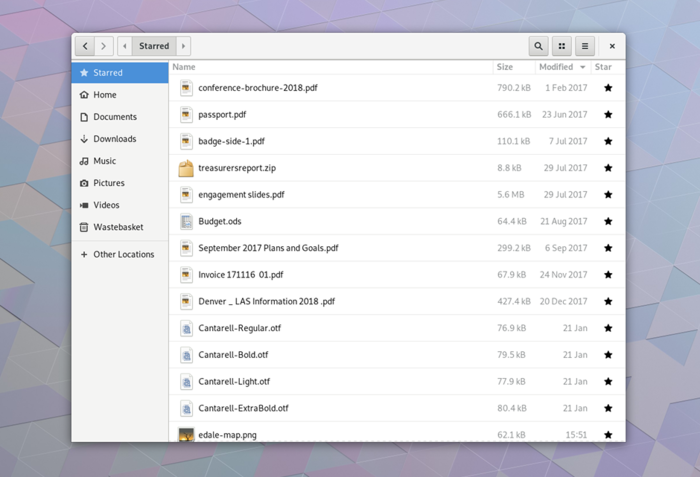Open Other Locations in sidebar
This screenshot has width=700, height=477.
click(x=123, y=254)
